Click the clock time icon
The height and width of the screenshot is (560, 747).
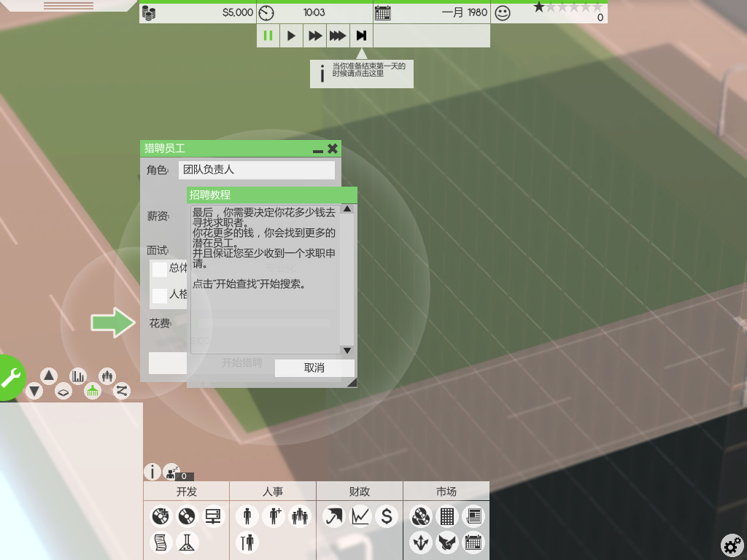point(266,13)
